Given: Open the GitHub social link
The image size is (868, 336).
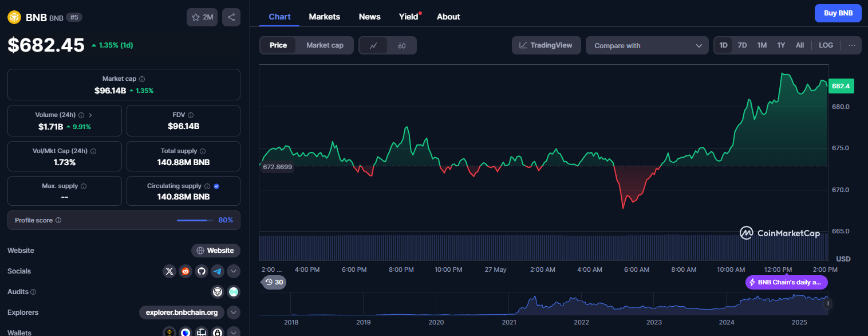Looking at the screenshot, I should tap(201, 271).
